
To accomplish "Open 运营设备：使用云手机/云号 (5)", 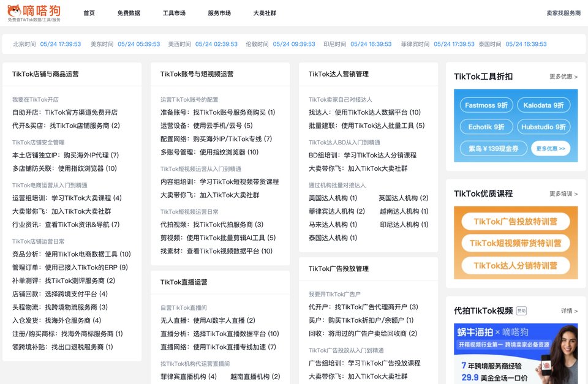I will tap(206, 126).
